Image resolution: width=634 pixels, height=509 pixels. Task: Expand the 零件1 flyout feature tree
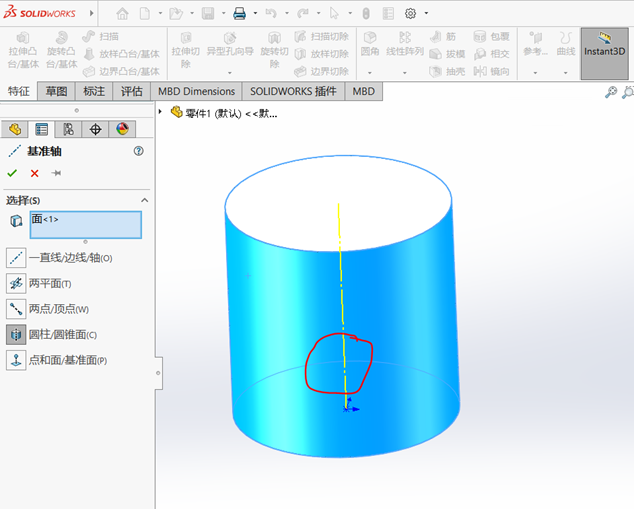160,112
